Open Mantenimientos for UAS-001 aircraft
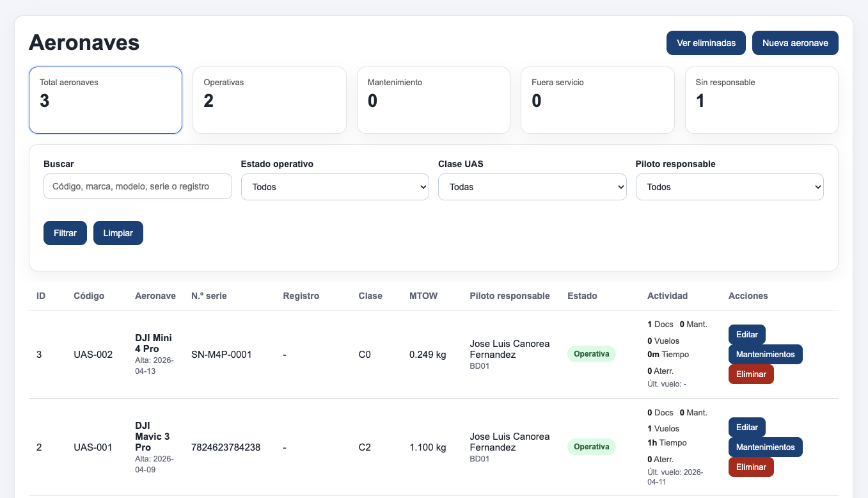868x498 pixels. point(766,447)
